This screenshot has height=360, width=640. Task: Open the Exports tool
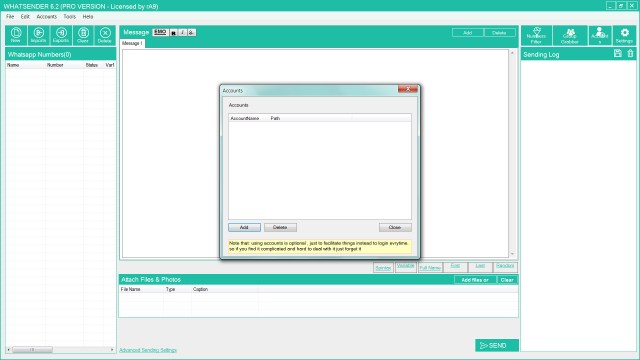[x=61, y=35]
